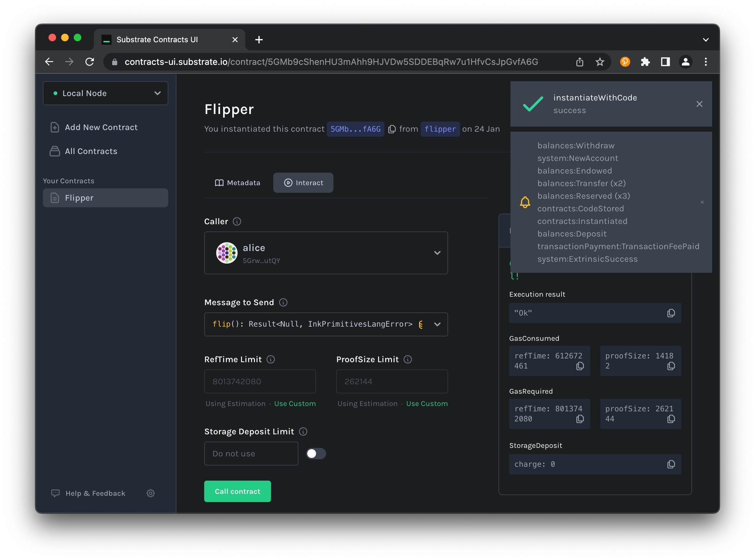Image resolution: width=755 pixels, height=560 pixels.
Task: Copy the StorageDeposit charge value
Action: coord(671,464)
